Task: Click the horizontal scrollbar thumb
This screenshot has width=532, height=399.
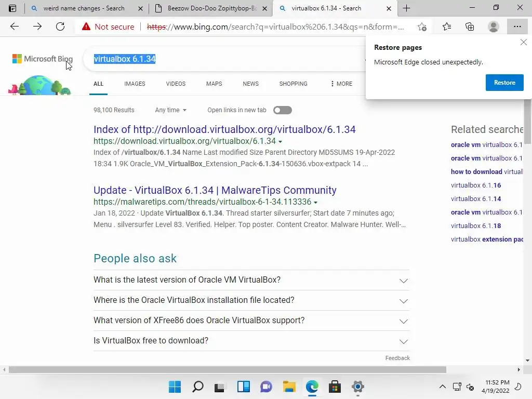Action: click(x=228, y=369)
